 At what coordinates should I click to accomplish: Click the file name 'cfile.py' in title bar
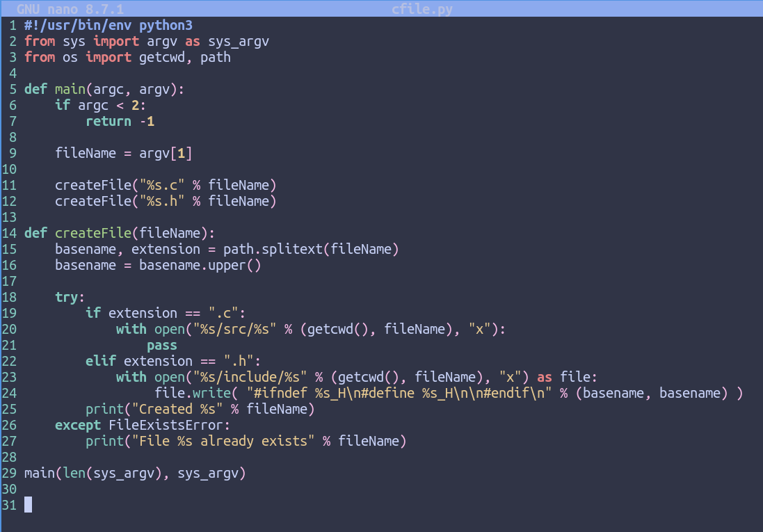tap(422, 9)
